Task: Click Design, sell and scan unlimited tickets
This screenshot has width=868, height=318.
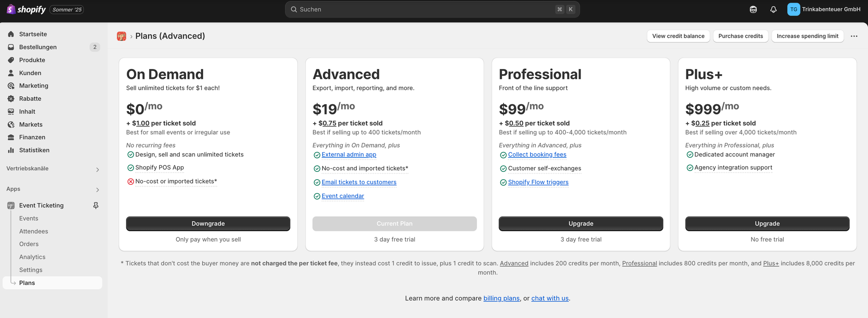Action: point(189,154)
